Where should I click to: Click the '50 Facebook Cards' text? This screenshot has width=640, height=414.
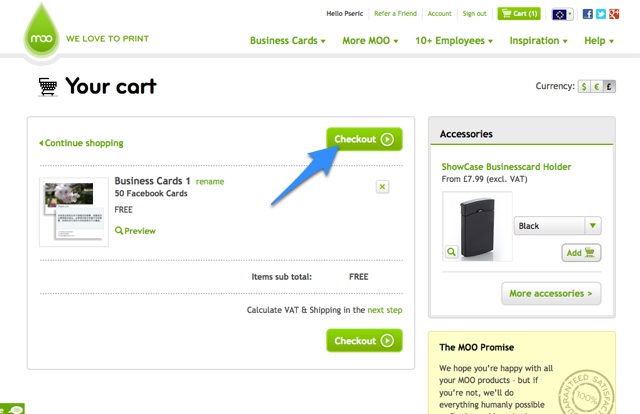coord(151,194)
